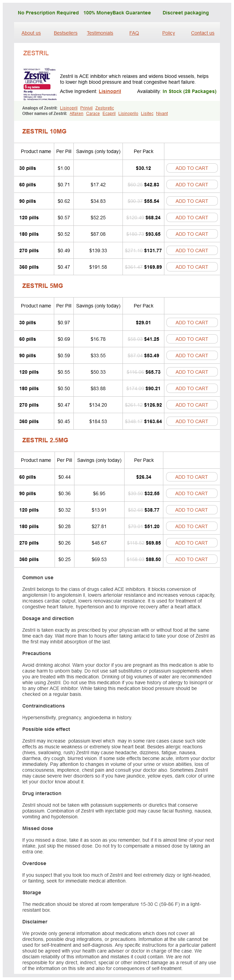Go to the Bestsellers page
Screen dimensions: 234x980
[x=66, y=33]
